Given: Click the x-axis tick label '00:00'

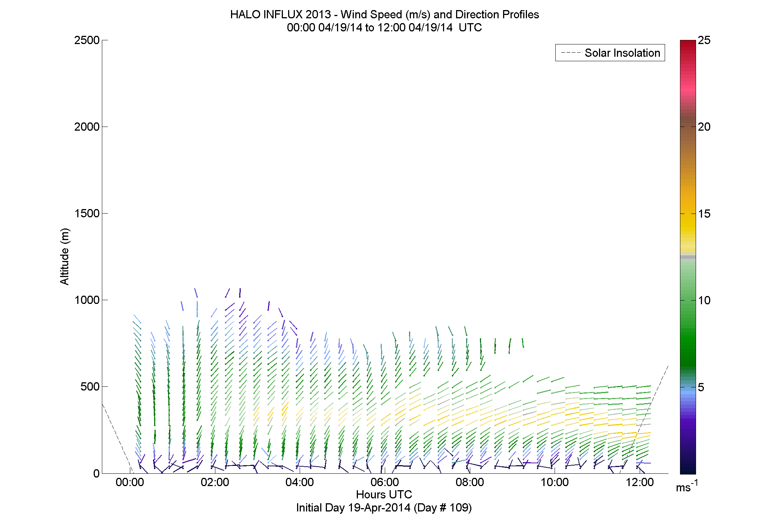Looking at the screenshot, I should (x=130, y=482).
